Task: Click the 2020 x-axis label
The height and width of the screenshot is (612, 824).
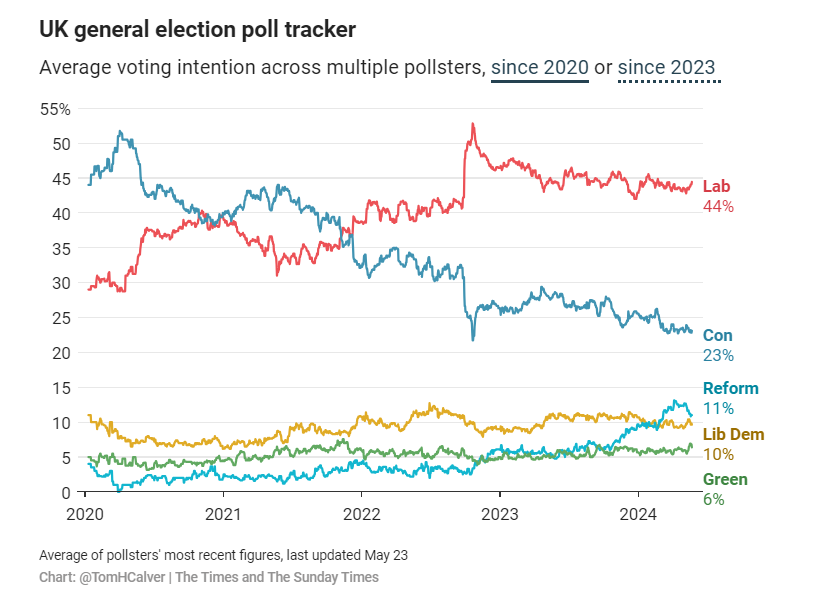Action: (85, 517)
